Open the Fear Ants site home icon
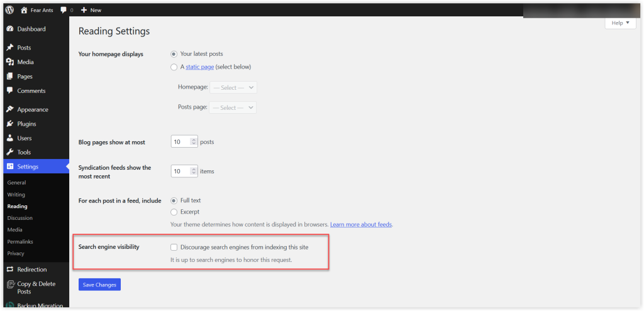Image resolution: width=644 pixels, height=311 pixels. pyautogui.click(x=24, y=10)
